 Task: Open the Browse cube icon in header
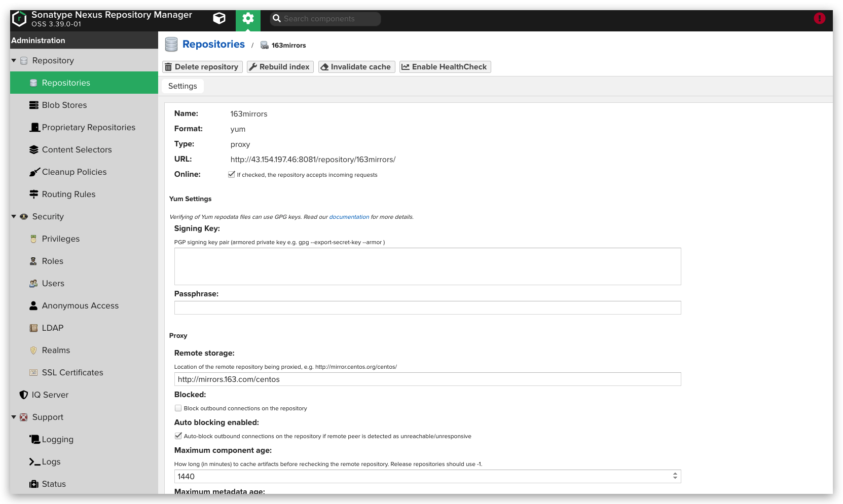click(x=219, y=19)
